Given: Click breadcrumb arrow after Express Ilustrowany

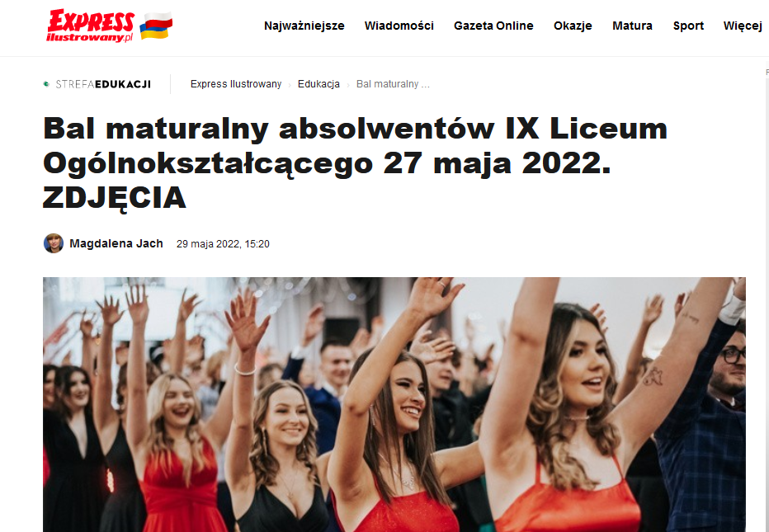Looking at the screenshot, I should (x=290, y=85).
